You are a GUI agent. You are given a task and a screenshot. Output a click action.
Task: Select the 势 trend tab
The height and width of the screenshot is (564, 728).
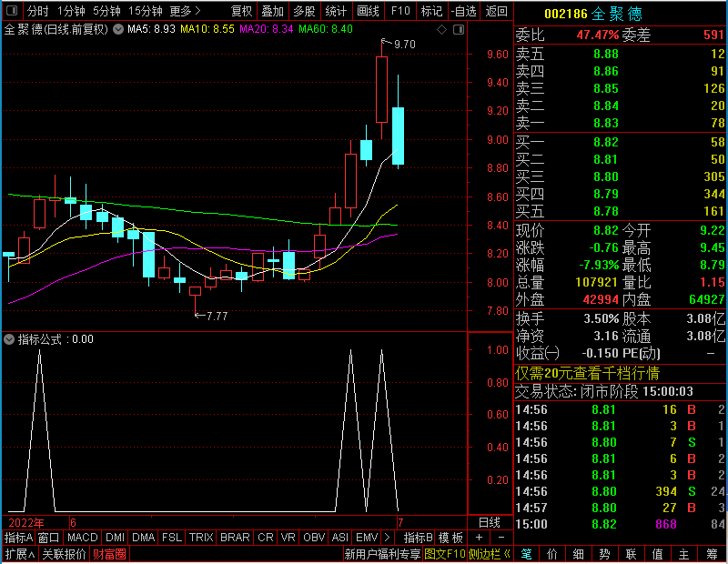pyautogui.click(x=604, y=554)
